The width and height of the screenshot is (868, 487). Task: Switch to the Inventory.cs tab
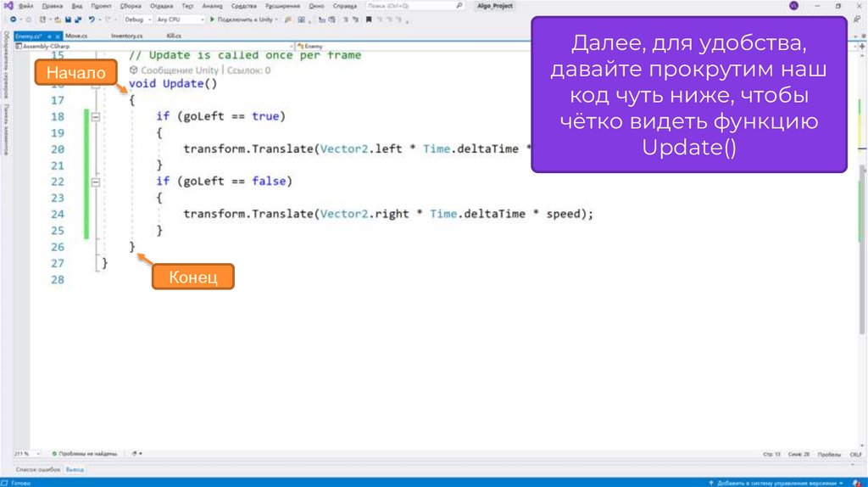(x=127, y=36)
